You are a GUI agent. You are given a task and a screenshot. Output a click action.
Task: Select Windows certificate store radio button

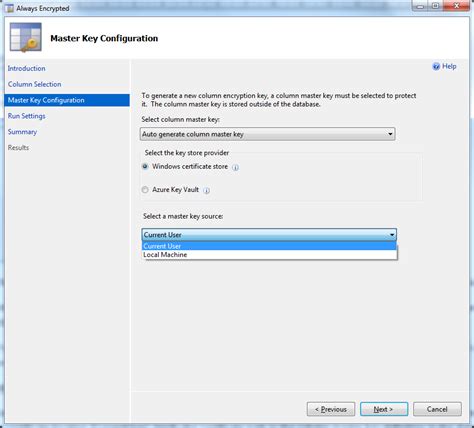tap(145, 166)
